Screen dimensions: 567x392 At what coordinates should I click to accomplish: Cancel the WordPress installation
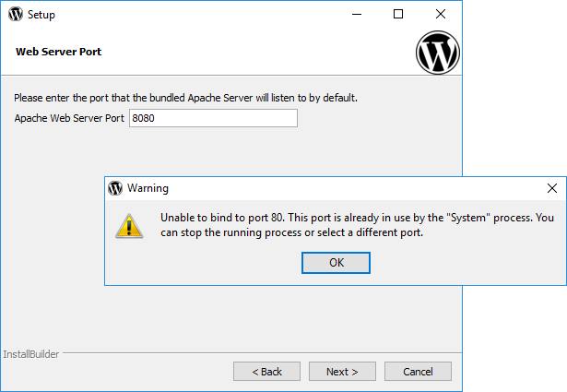click(417, 372)
